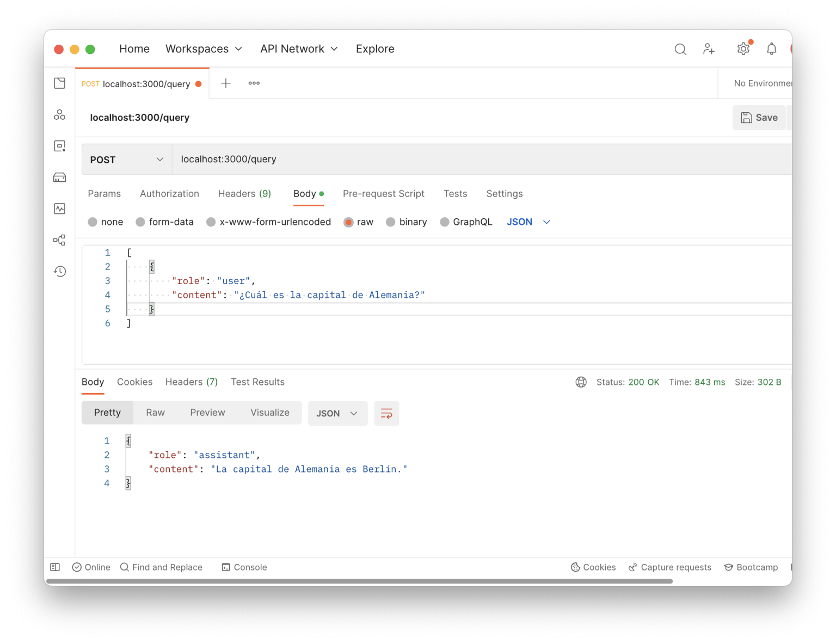Open the Monitors sidebar panel
836x644 pixels.
click(x=60, y=208)
